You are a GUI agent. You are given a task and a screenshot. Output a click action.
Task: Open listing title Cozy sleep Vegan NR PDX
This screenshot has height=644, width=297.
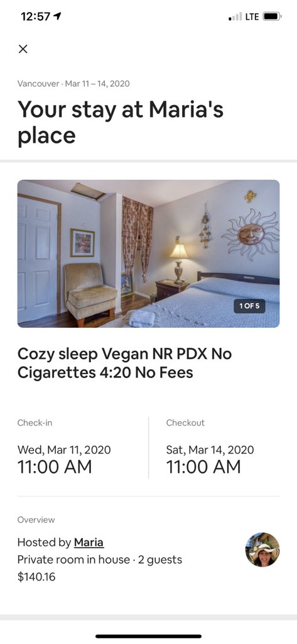125,363
